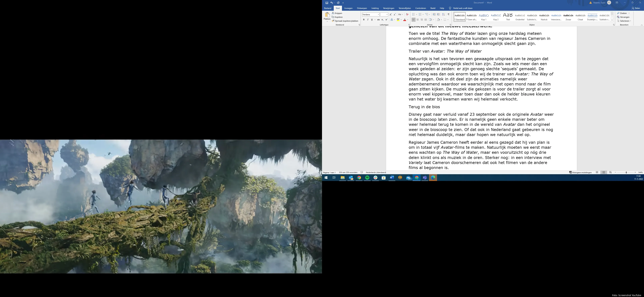Viewport: 644px width, 297px height.
Task: Open Weergave-instellingen in the status bar
Action: coord(580,172)
